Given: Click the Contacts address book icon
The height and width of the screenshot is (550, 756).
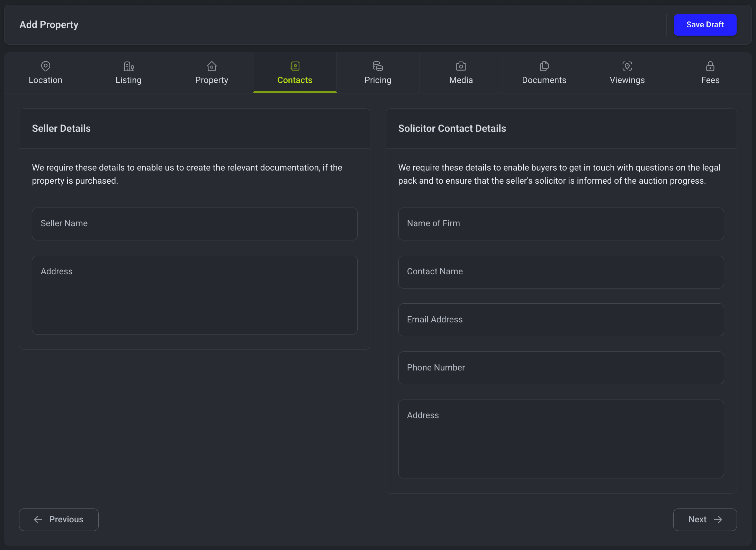Looking at the screenshot, I should tap(295, 66).
